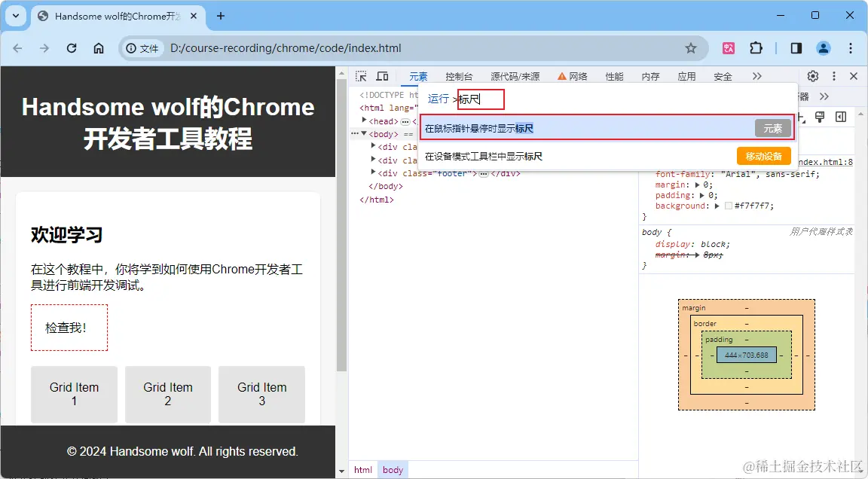Close the DevTools panel
The image size is (868, 479).
[x=854, y=76]
